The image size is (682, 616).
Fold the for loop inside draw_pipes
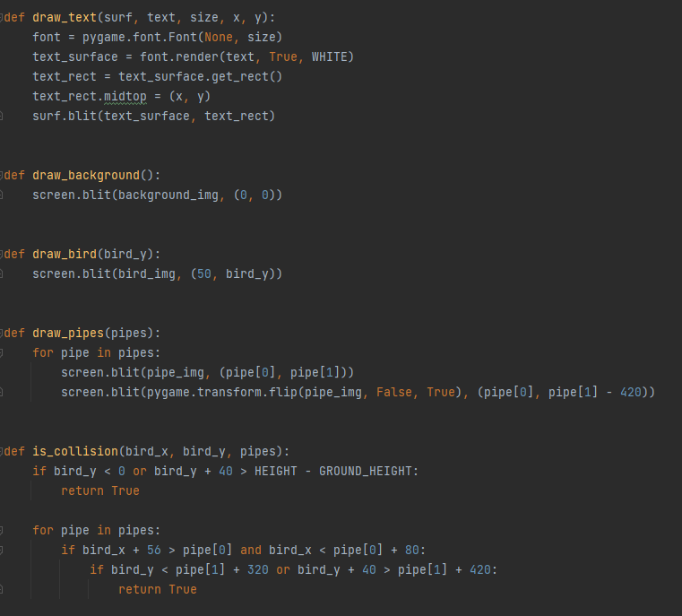point(2,352)
